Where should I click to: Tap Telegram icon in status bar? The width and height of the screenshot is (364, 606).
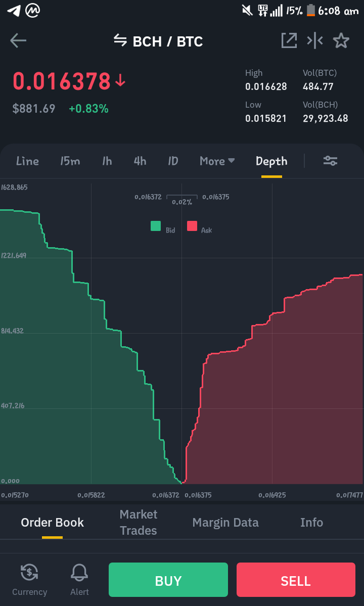[14, 11]
